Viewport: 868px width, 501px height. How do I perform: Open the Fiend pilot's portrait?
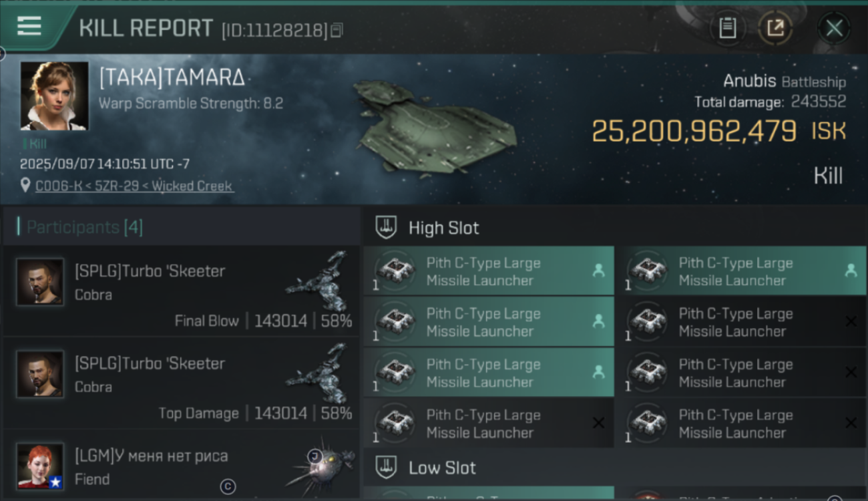click(x=40, y=466)
